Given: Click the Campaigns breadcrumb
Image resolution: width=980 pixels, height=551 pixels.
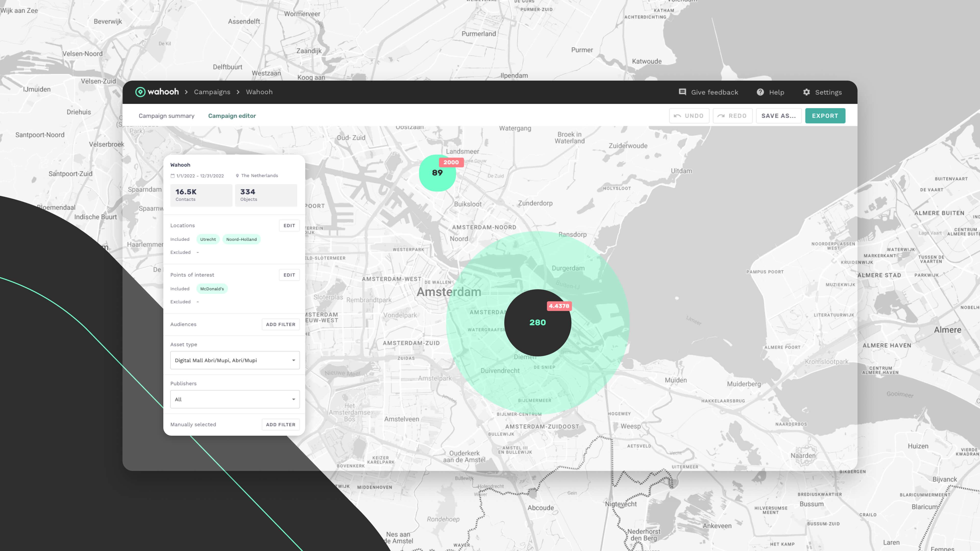Looking at the screenshot, I should coord(212,92).
